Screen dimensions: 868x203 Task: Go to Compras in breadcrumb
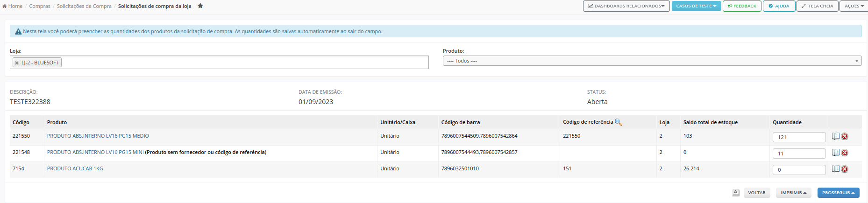click(40, 6)
